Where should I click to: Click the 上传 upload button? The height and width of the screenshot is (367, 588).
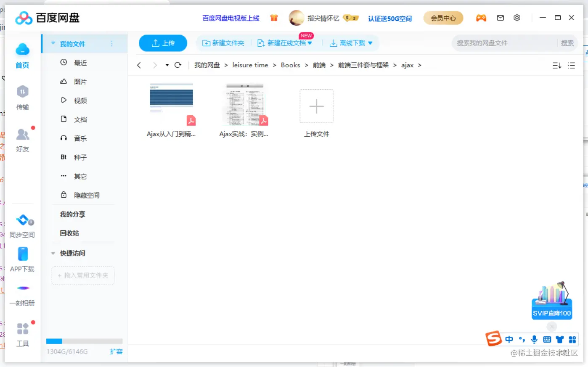coord(163,43)
